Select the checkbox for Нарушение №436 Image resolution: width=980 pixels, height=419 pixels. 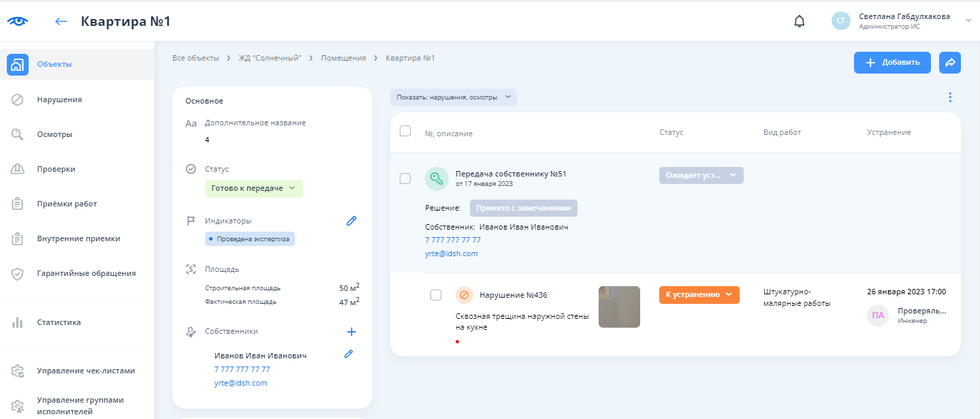(x=436, y=295)
